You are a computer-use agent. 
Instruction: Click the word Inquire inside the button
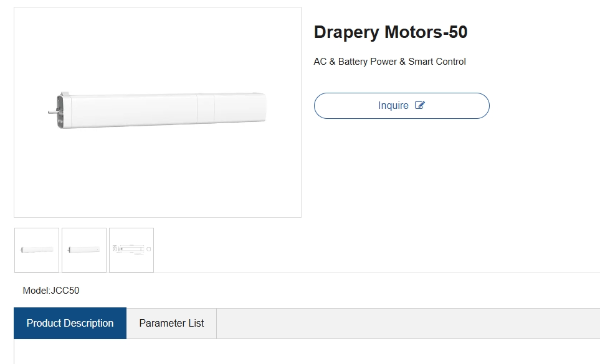coord(393,105)
